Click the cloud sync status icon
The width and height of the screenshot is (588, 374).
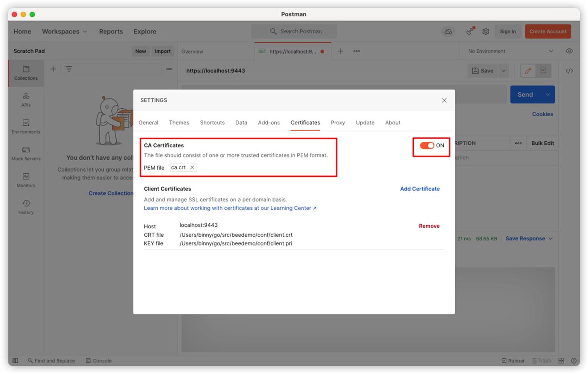[448, 31]
